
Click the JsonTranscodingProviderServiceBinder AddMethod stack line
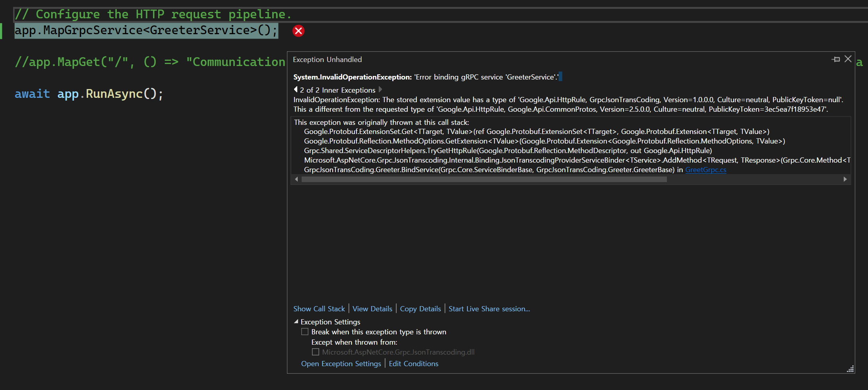pos(577,160)
